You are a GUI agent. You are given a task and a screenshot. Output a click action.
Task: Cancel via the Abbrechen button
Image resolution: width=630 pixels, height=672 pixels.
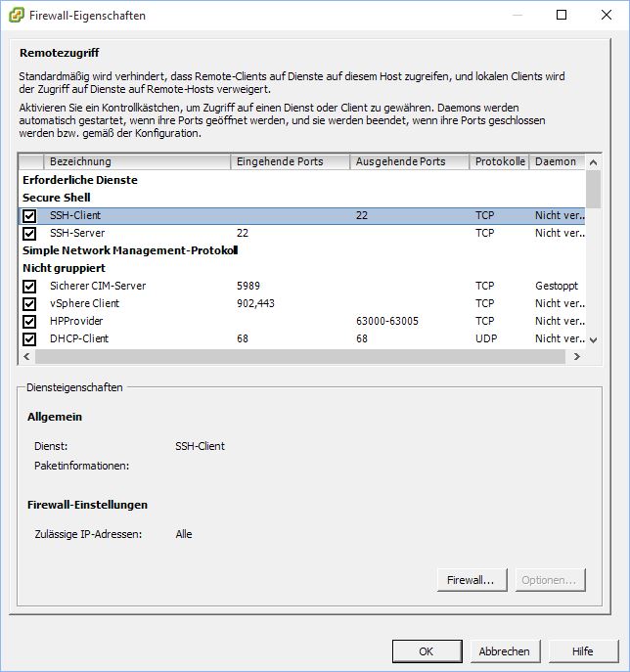click(506, 651)
